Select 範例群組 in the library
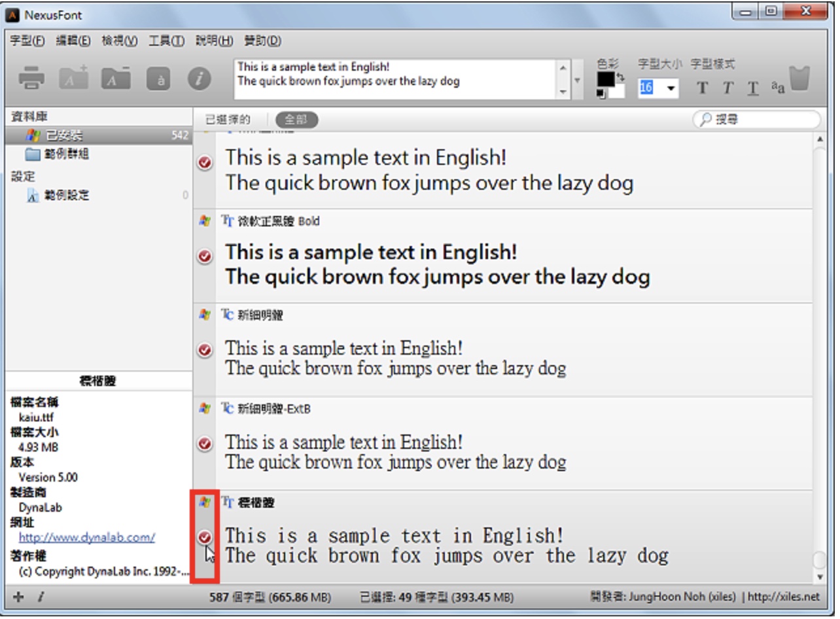840x619 pixels. click(x=67, y=154)
